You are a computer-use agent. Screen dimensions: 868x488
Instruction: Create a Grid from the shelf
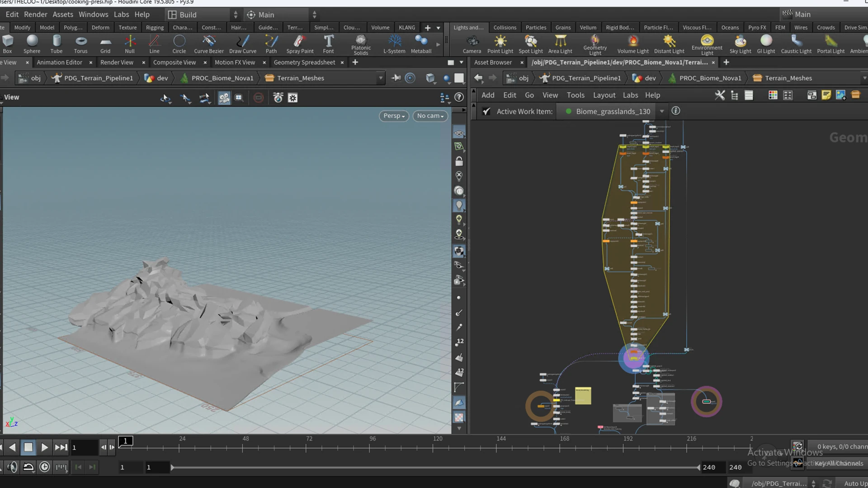105,44
